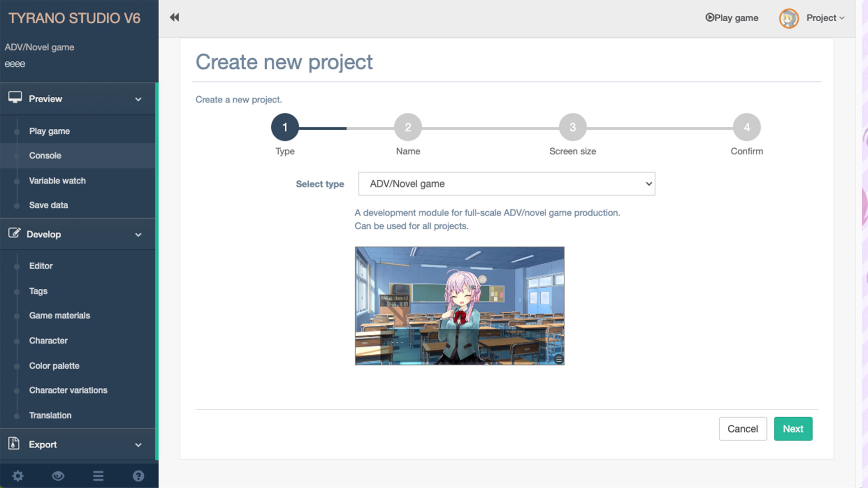
Task: Click the ADV/Novel game preview thumbnail
Action: coord(459,306)
